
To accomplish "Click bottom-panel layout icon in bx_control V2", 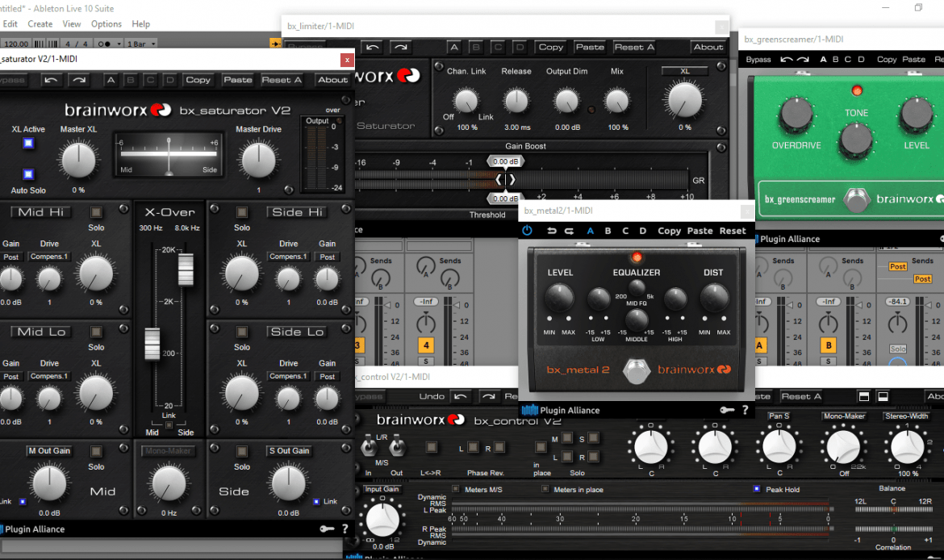I will pyautogui.click(x=883, y=396).
